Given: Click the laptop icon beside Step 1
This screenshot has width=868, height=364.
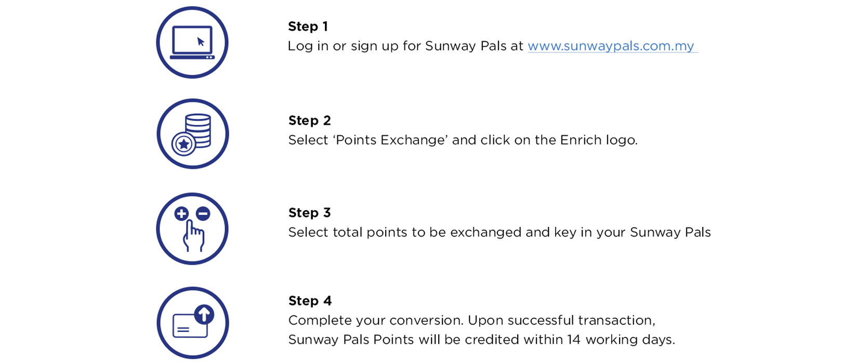Looking at the screenshot, I should [192, 43].
